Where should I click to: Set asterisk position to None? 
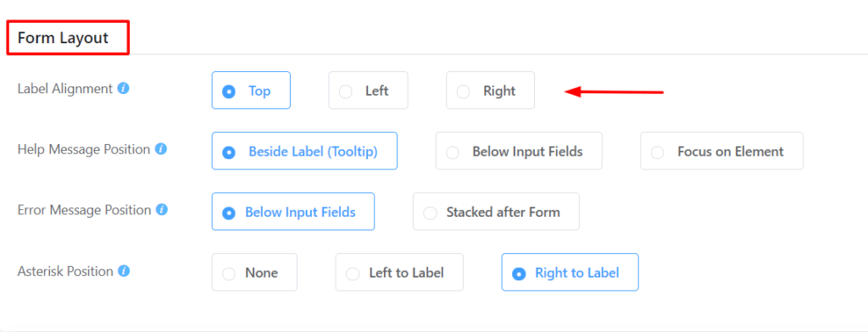254,272
